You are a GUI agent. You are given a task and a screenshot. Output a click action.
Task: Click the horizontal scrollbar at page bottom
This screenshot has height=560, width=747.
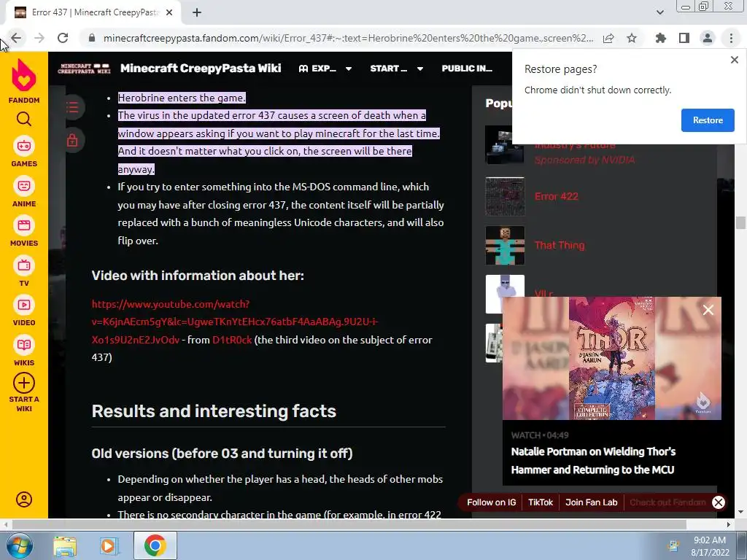[x=349, y=524]
